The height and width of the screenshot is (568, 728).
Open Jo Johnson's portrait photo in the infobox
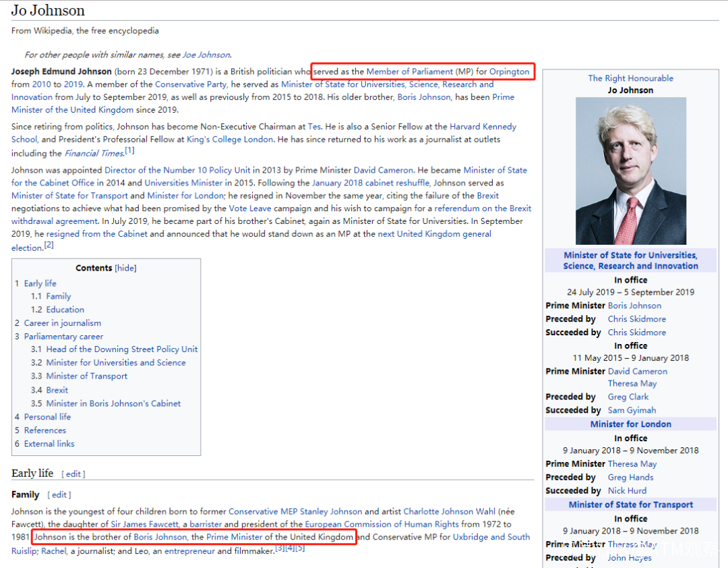click(630, 171)
